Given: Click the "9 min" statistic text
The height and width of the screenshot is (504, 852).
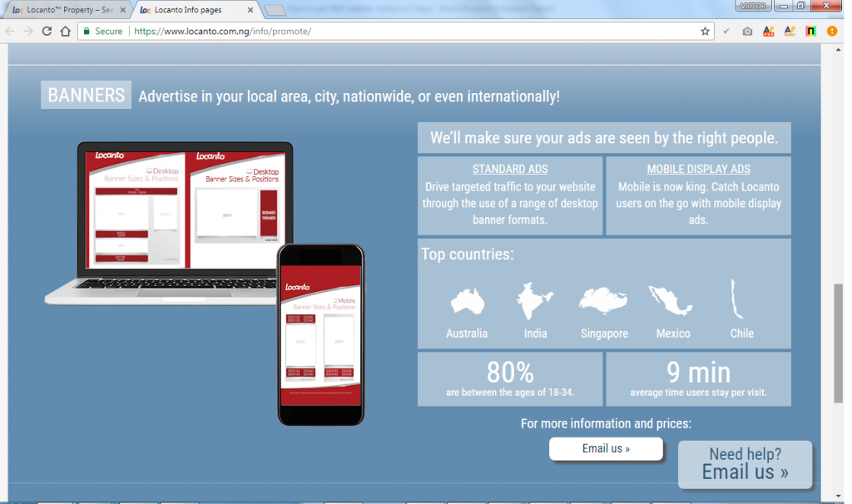Looking at the screenshot, I should click(x=698, y=373).
